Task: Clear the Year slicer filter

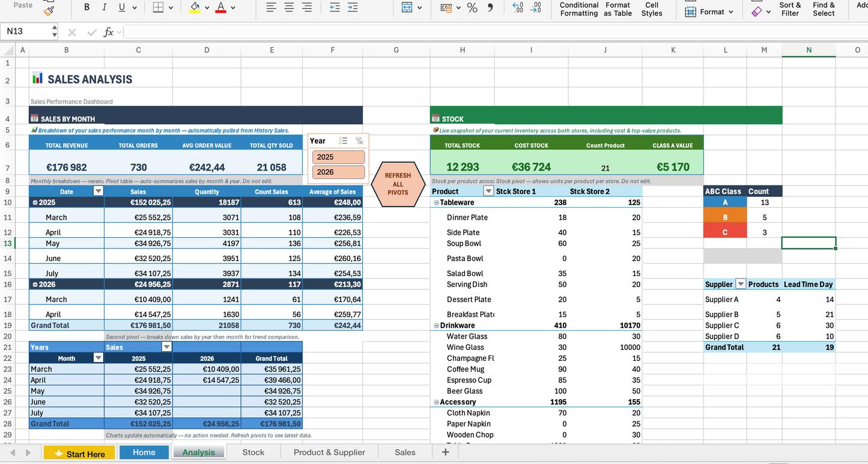Action: 359,141
